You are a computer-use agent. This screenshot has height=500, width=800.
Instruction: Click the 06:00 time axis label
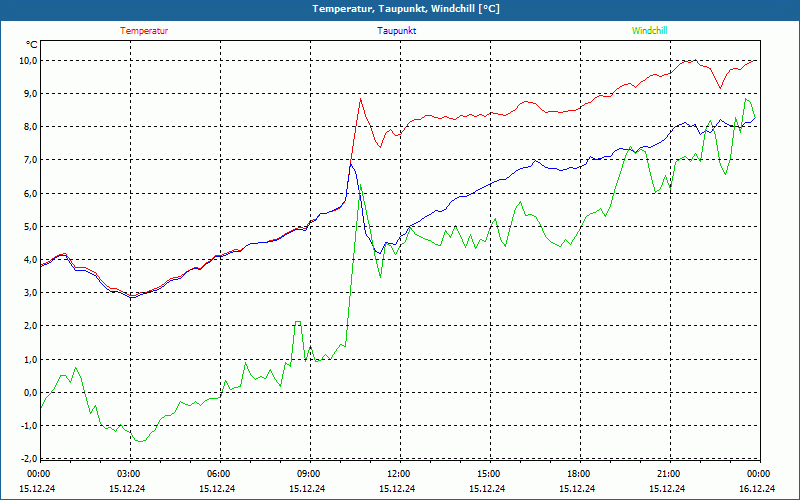[219, 474]
